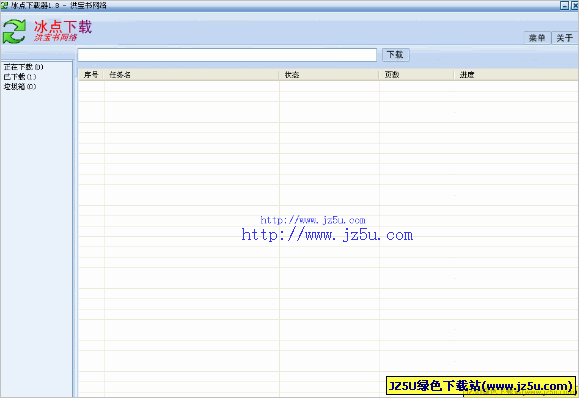
Task: Click the 下载 download button
Action: tap(395, 55)
